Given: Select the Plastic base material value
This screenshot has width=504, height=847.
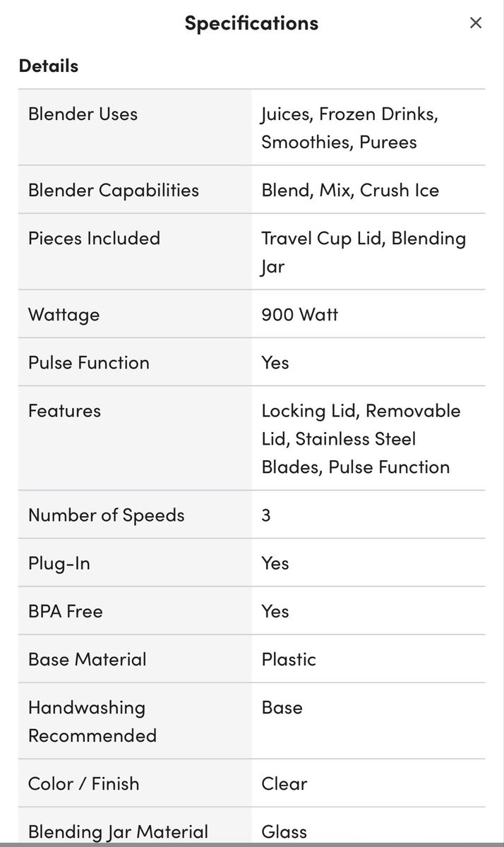Looking at the screenshot, I should (x=289, y=659).
